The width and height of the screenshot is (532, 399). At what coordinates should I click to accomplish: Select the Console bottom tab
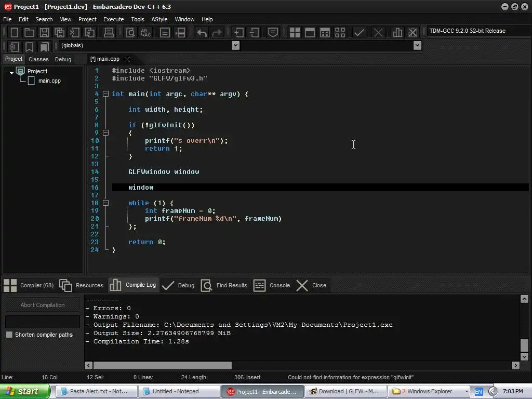pyautogui.click(x=272, y=285)
